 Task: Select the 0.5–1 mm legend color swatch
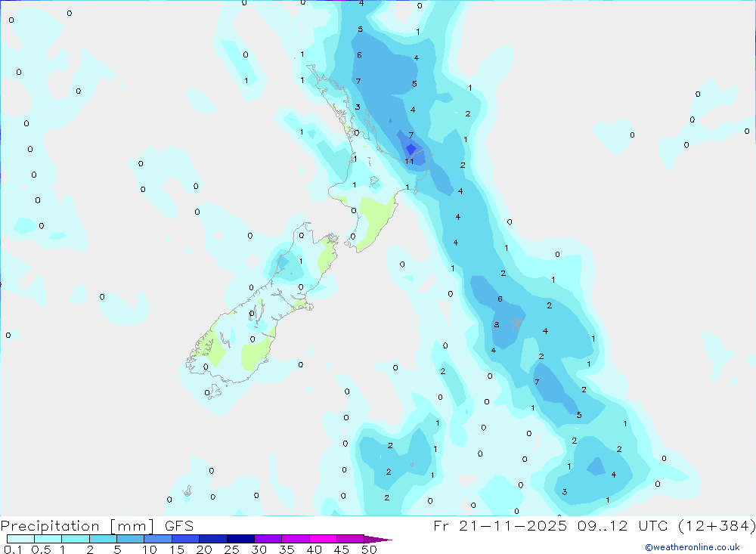point(48,539)
